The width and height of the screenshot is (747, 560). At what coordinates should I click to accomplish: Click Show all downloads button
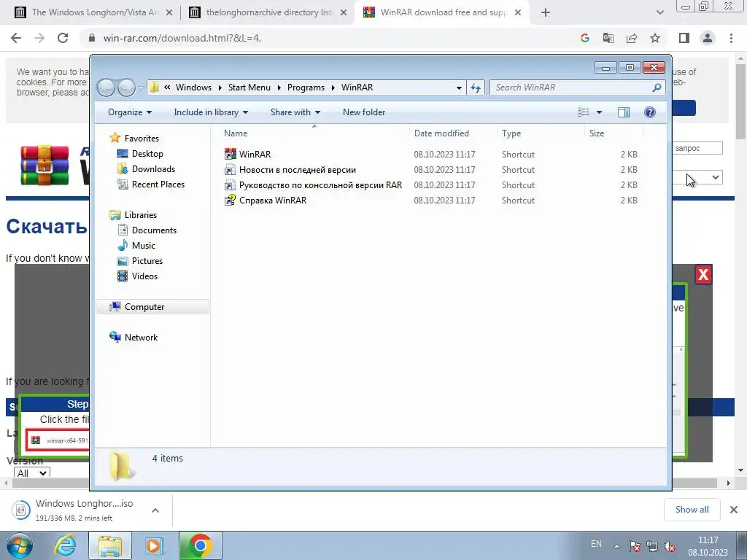click(692, 510)
